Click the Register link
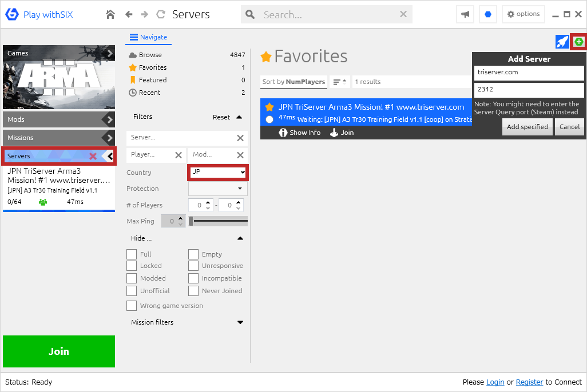 point(529,382)
